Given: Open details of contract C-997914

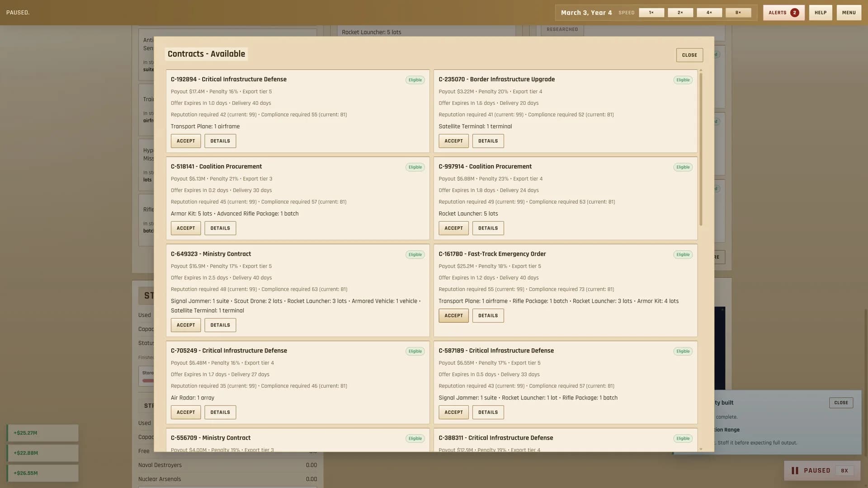Looking at the screenshot, I should (x=488, y=228).
